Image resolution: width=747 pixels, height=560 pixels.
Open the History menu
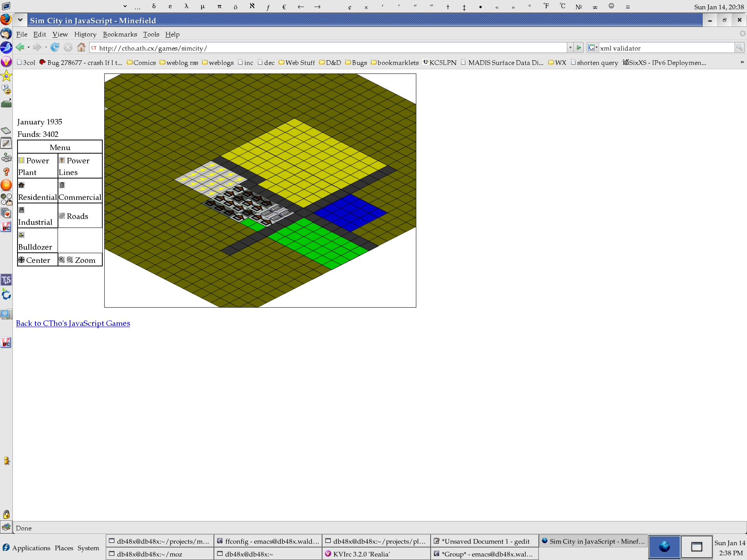tap(85, 34)
